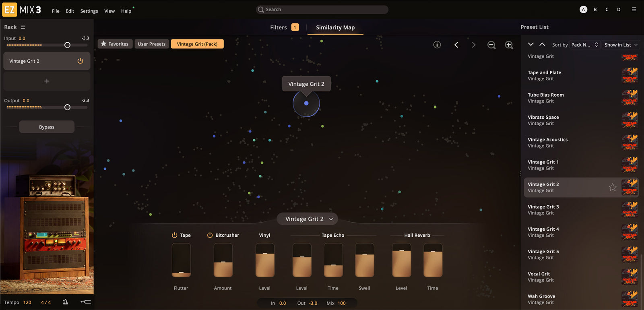The height and width of the screenshot is (310, 644).
Task: Click the Out -3.0 value
Action: pos(313,303)
